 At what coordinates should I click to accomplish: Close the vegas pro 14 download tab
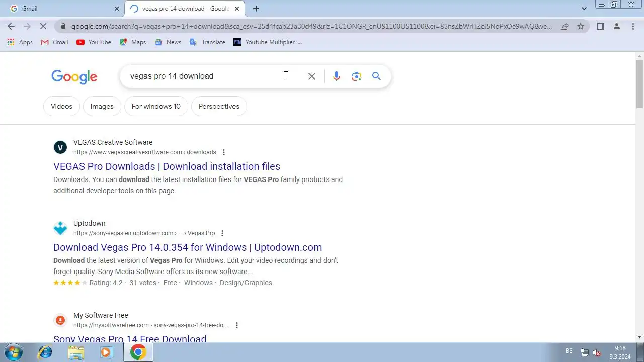tap(237, 9)
